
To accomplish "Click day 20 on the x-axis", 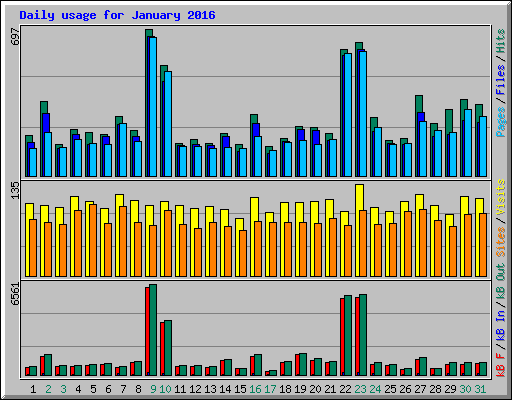I will point(315,389).
